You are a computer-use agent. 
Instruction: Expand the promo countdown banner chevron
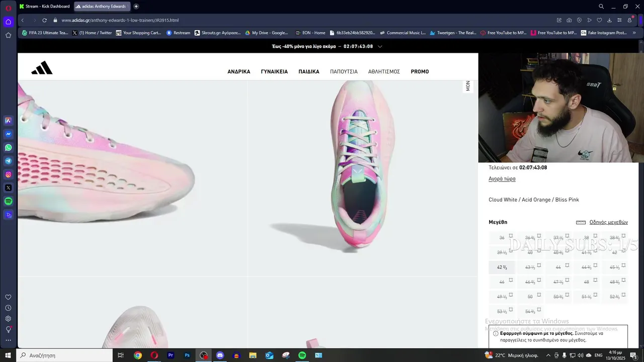point(380,46)
